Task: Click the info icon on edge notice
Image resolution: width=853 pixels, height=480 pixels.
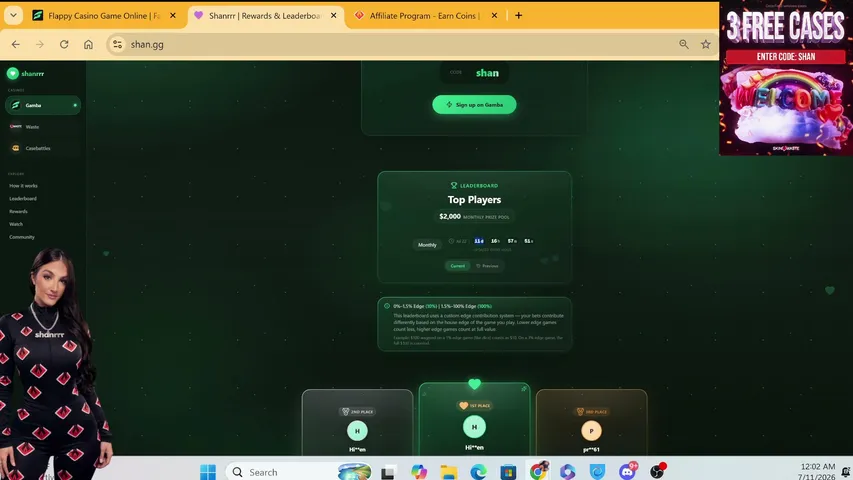Action: point(387,306)
